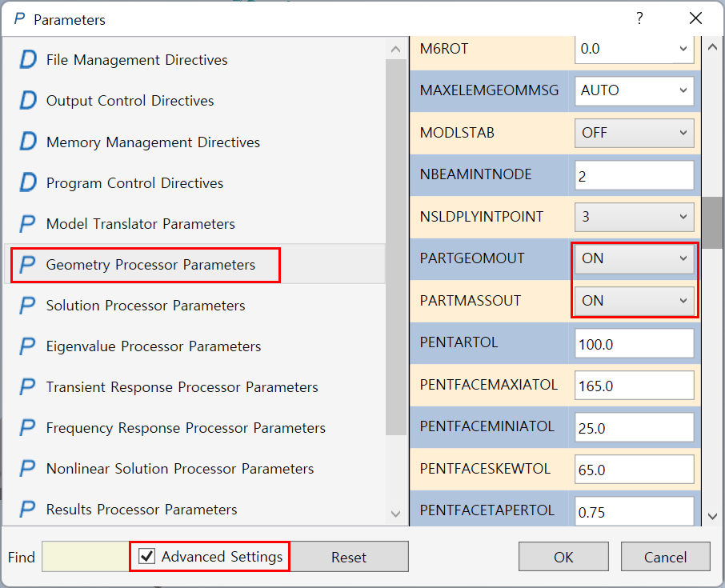The height and width of the screenshot is (588, 725).
Task: Click the Eigenvalue Processor Parameters P icon
Action: pos(28,346)
